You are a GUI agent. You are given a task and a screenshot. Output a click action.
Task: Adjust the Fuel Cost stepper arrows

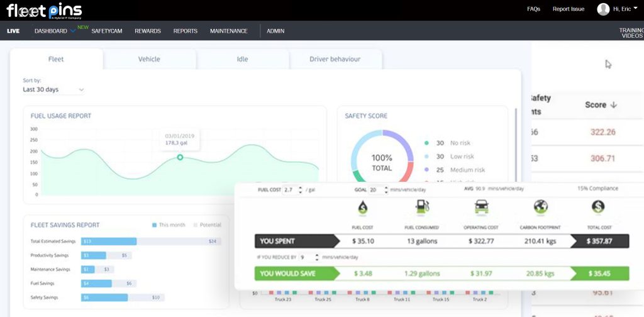click(300, 190)
